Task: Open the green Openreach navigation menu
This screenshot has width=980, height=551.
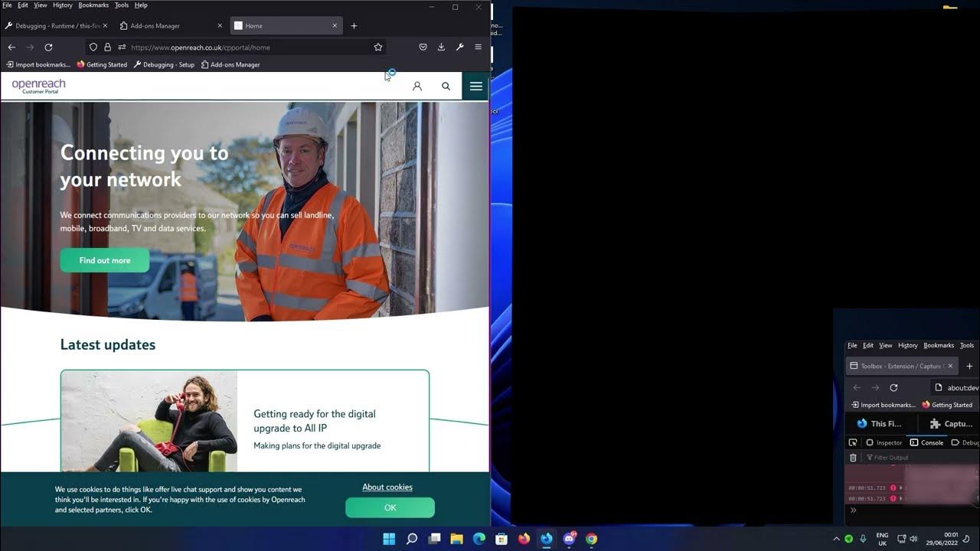Action: tap(475, 86)
